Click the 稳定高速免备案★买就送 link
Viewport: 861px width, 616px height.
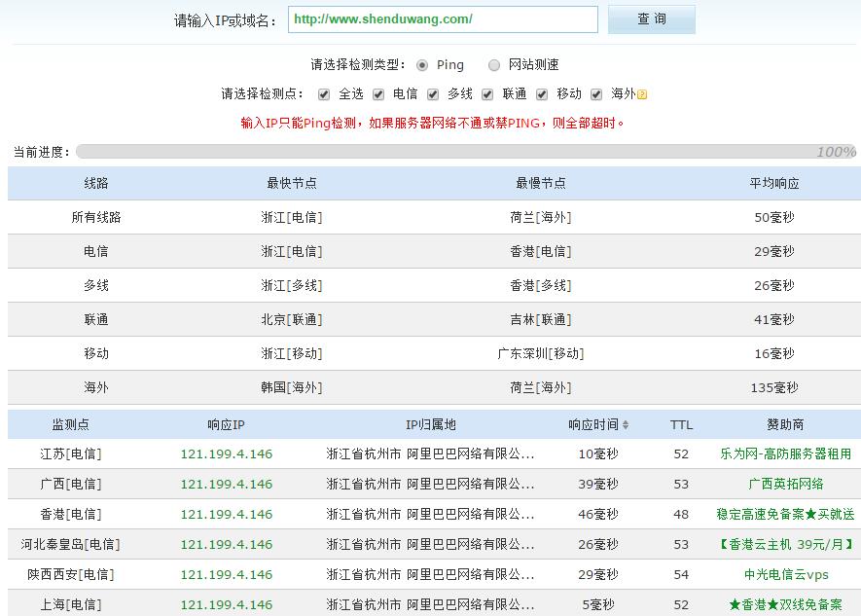[781, 514]
